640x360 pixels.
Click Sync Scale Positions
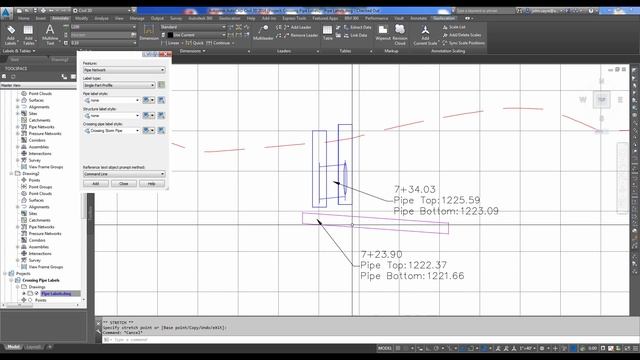pyautogui.click(x=463, y=43)
